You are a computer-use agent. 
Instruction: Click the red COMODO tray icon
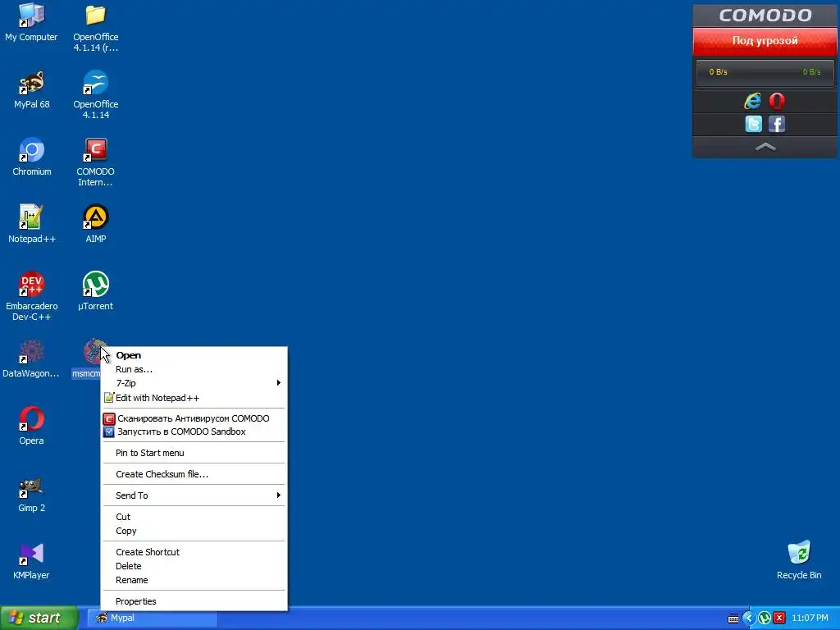pyautogui.click(x=779, y=619)
